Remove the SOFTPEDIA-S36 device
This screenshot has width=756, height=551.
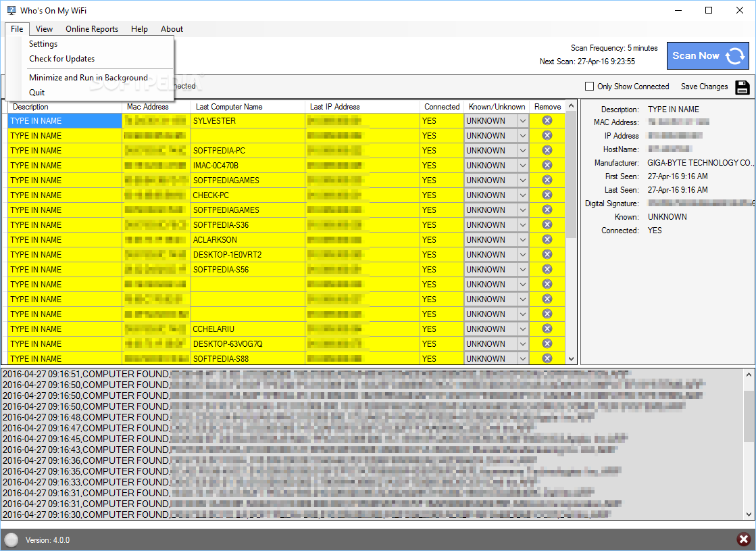tap(547, 225)
